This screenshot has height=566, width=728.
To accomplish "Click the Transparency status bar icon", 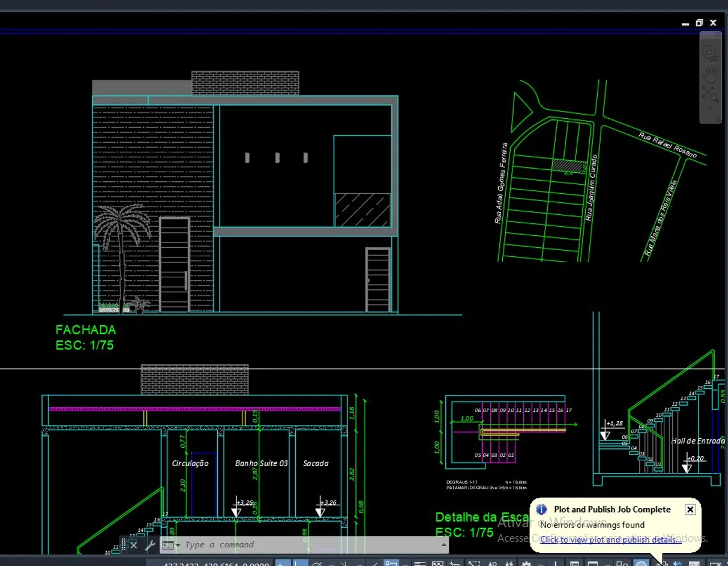I will tap(437, 564).
